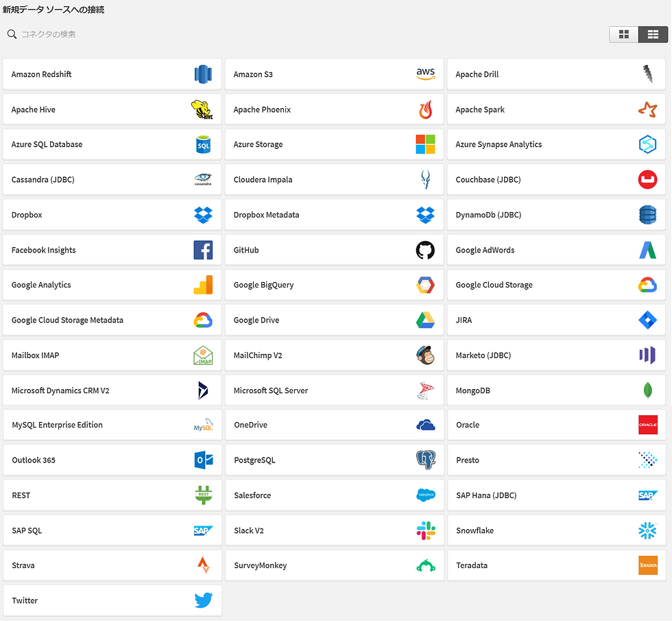Click the Oracle red logo

648,425
